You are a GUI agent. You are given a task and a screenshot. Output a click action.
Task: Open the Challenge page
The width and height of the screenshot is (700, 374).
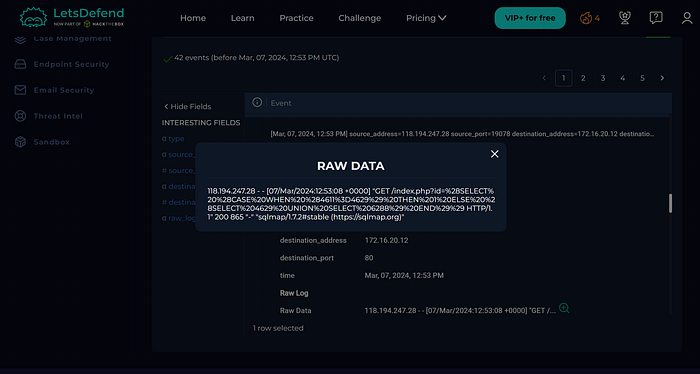click(359, 18)
